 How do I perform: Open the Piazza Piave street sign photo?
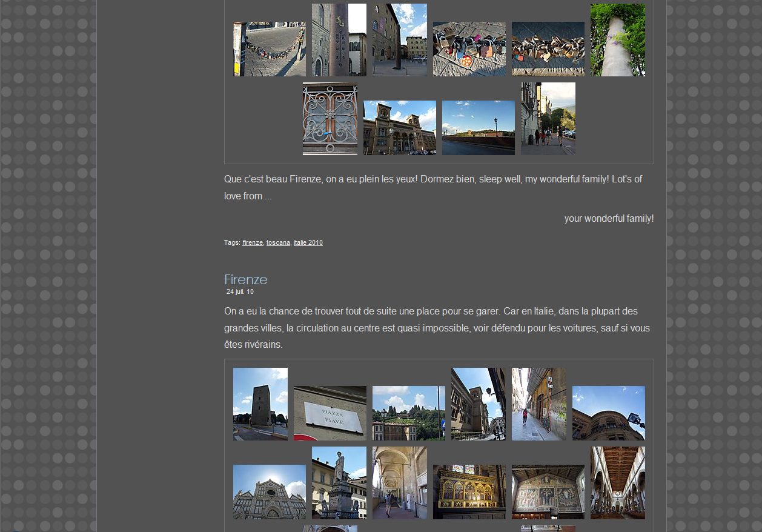tap(330, 413)
